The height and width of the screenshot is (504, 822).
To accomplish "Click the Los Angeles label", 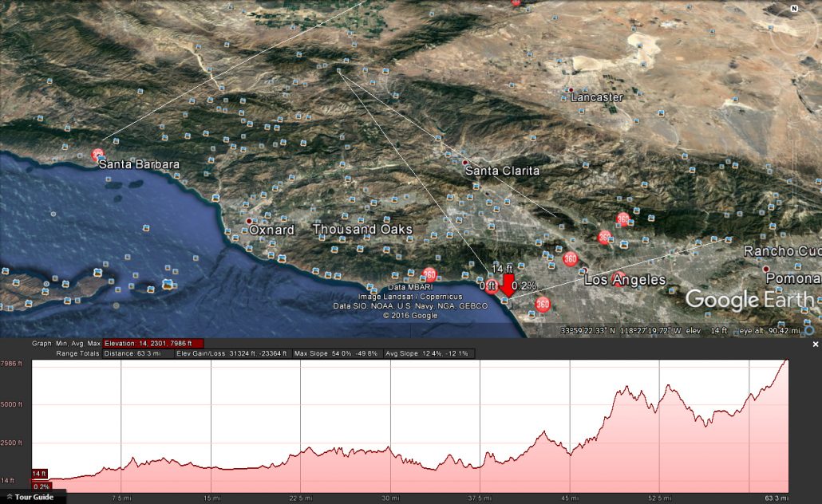I will pyautogui.click(x=625, y=280).
